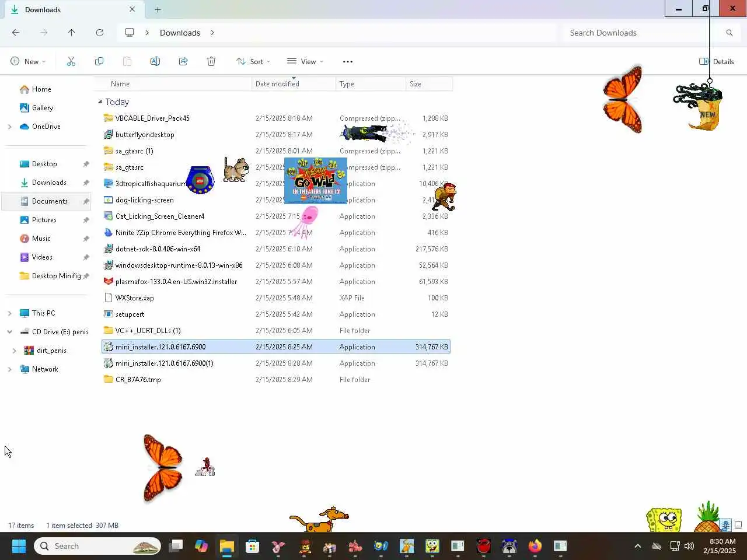Expand OneDrive in navigation pane
This screenshot has width=747, height=560.
(10, 127)
